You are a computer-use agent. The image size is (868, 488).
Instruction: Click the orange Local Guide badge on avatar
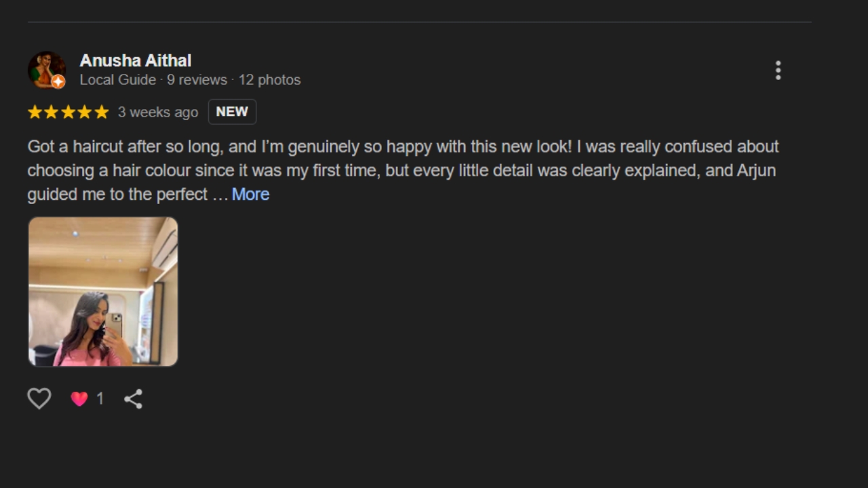click(58, 82)
